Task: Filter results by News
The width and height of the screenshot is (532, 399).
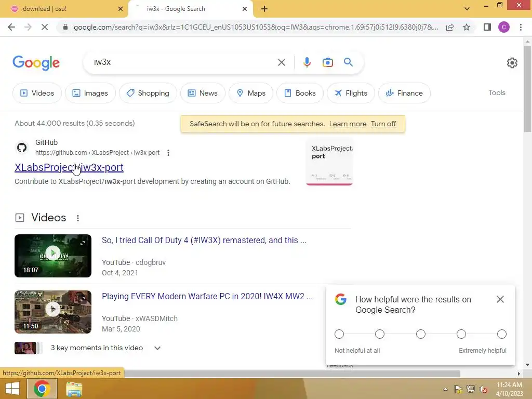Action: click(x=203, y=93)
